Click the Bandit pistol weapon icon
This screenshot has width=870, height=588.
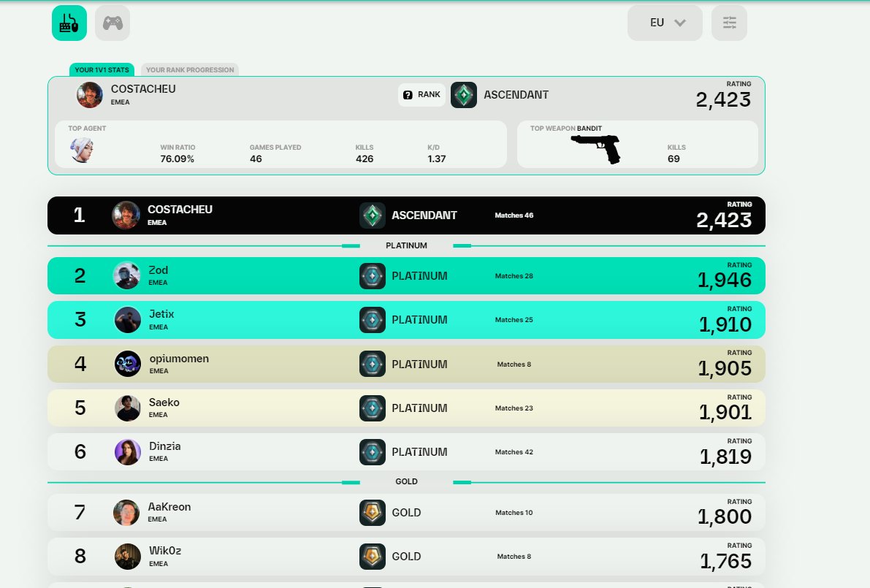(x=596, y=149)
